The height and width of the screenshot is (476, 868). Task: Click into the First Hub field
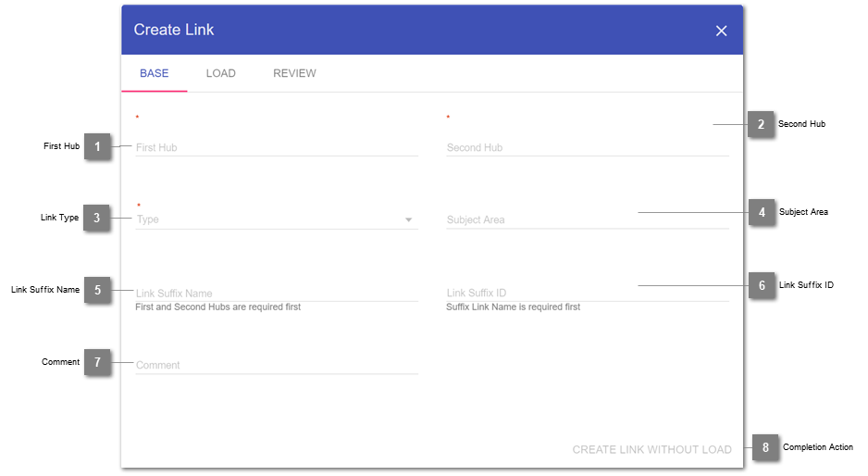pyautogui.click(x=276, y=147)
